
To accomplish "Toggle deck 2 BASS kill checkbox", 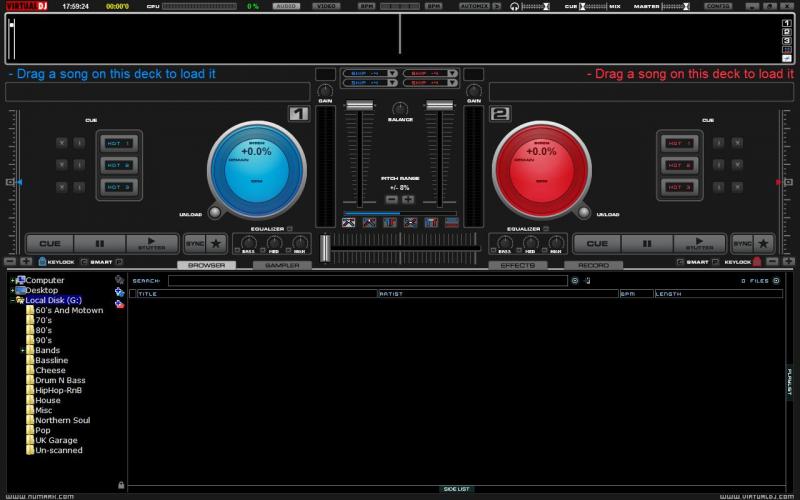I will tap(493, 251).
